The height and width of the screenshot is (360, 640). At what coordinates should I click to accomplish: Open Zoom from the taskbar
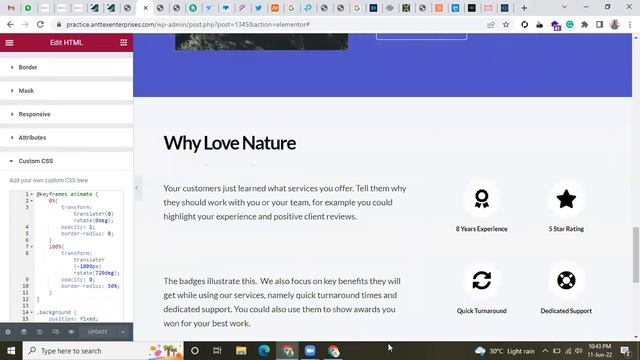tap(310, 351)
